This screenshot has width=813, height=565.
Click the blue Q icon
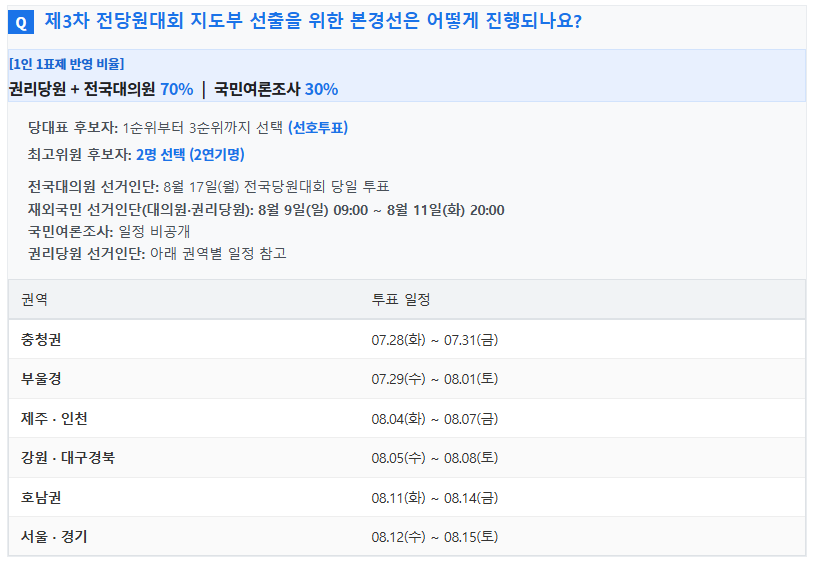tap(21, 22)
